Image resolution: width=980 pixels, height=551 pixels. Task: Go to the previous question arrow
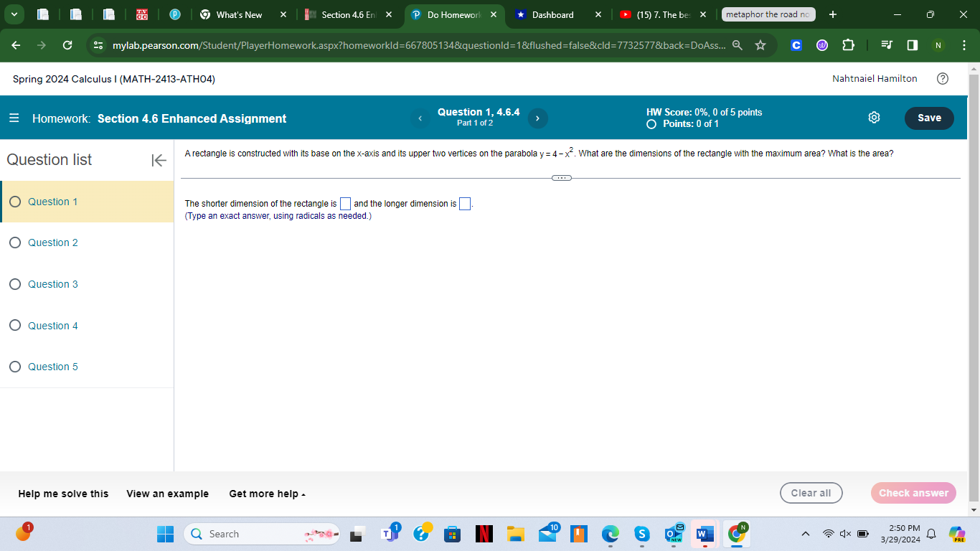pos(420,118)
